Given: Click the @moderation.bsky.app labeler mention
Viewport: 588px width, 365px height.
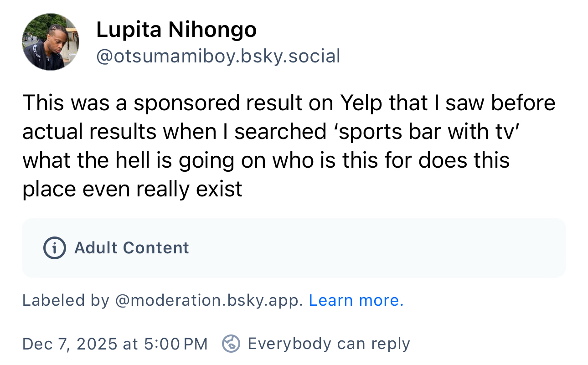Looking at the screenshot, I should pos(209,300).
